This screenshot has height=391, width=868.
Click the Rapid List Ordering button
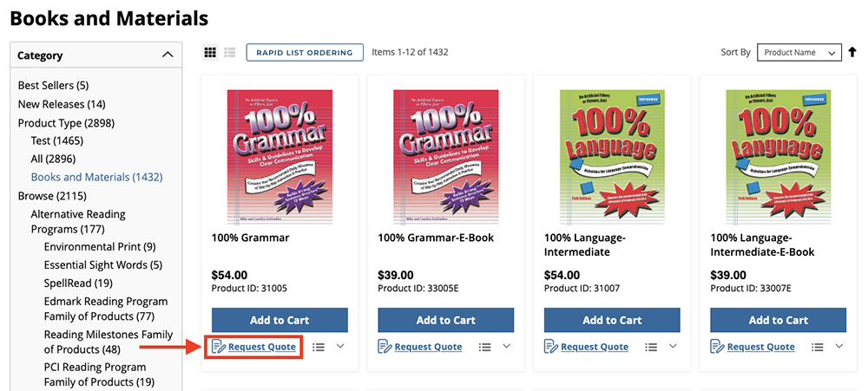click(305, 53)
